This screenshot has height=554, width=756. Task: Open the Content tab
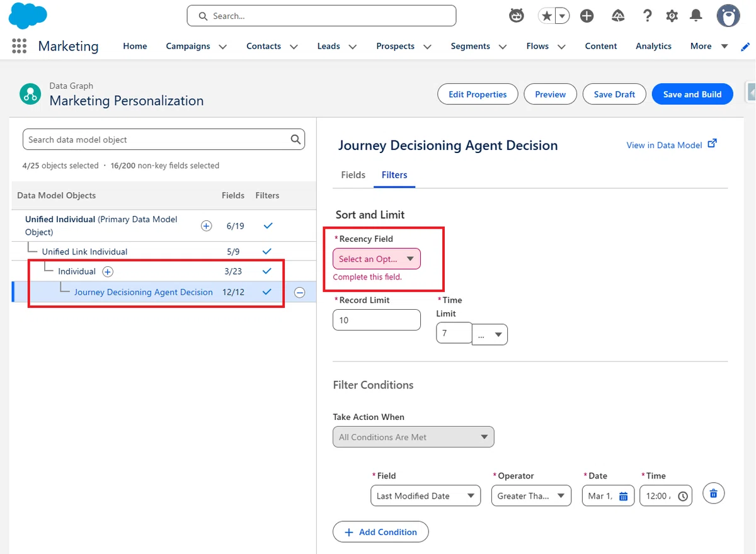601,46
